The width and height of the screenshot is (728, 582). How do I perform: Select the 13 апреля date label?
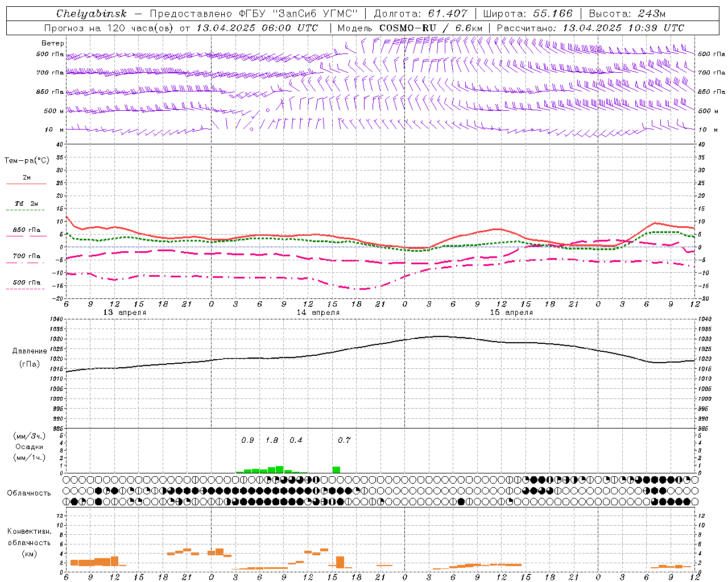[x=125, y=313]
